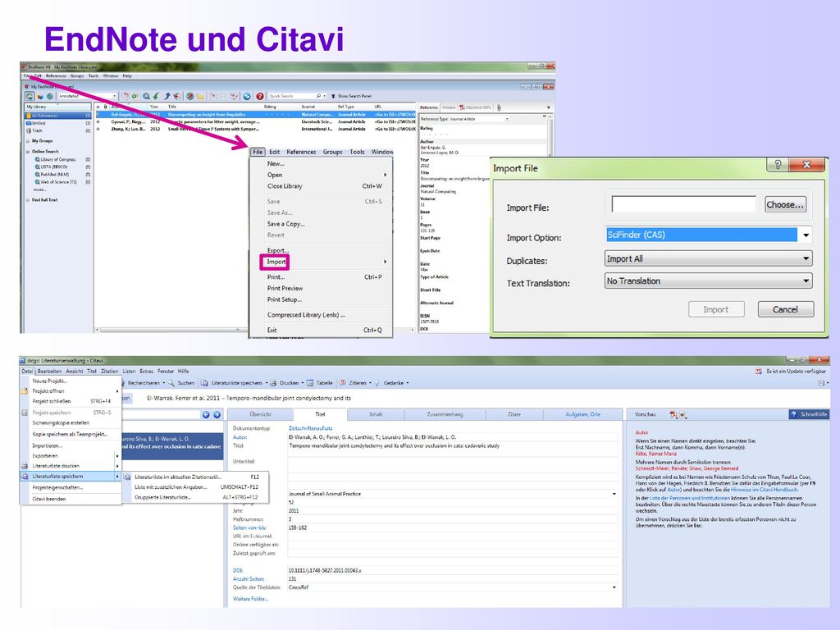840x630 pixels.
Task: Click Import File path input field
Action: pyautogui.click(x=683, y=204)
